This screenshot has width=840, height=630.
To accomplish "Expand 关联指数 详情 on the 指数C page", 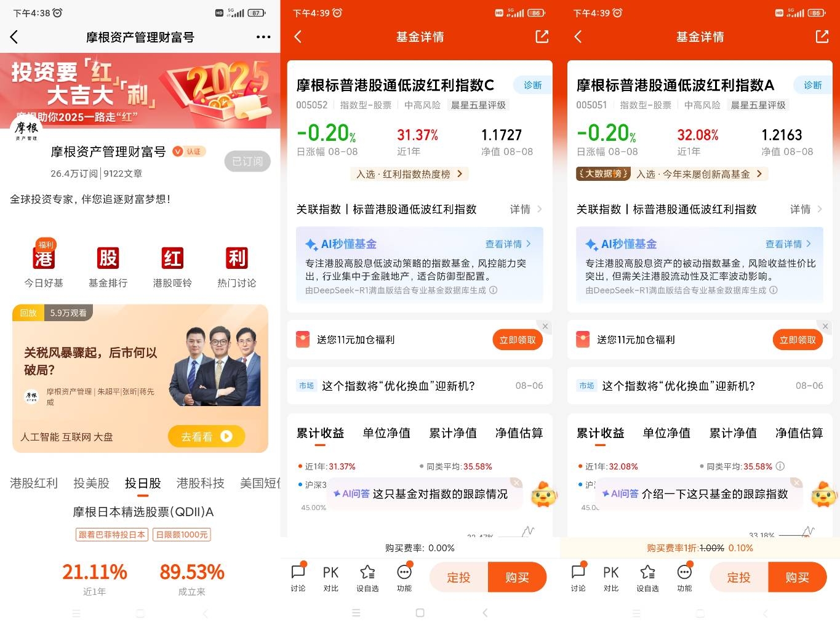I will pos(526,209).
